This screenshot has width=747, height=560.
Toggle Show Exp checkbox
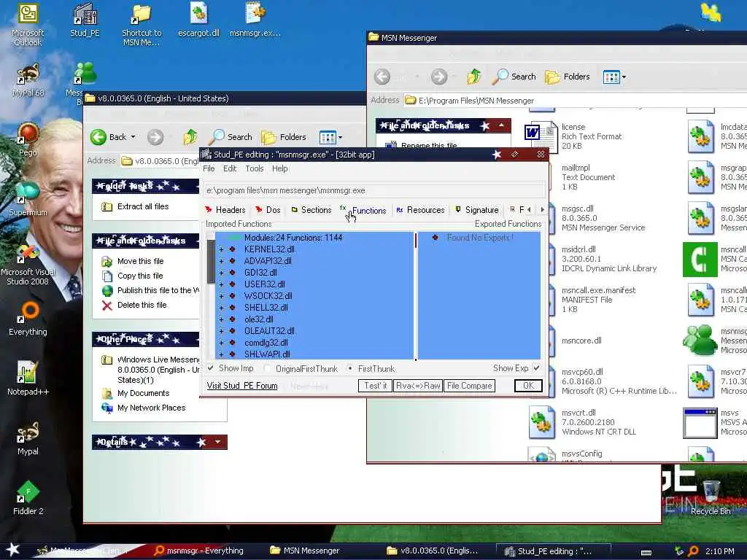(x=536, y=368)
